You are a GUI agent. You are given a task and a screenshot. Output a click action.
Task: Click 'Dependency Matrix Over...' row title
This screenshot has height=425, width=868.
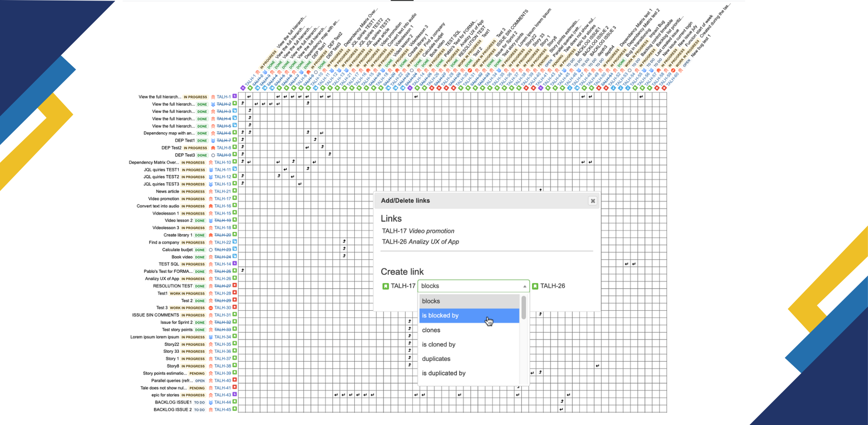(x=154, y=162)
